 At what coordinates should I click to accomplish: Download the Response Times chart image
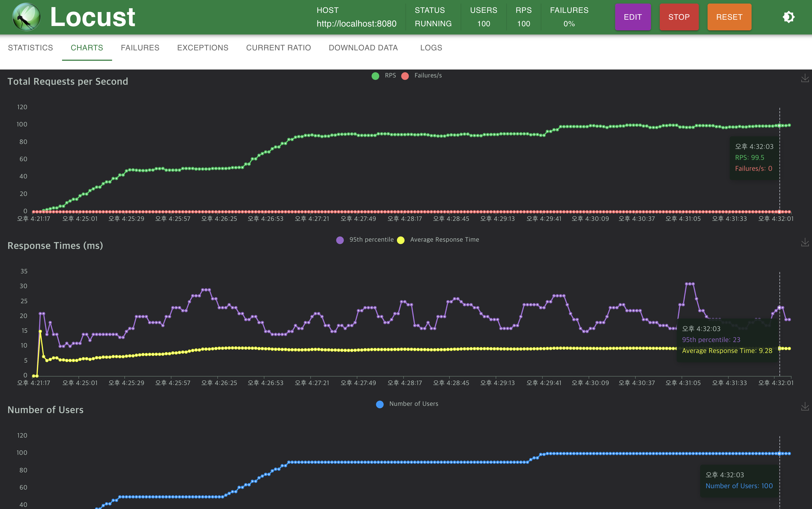coord(805,242)
